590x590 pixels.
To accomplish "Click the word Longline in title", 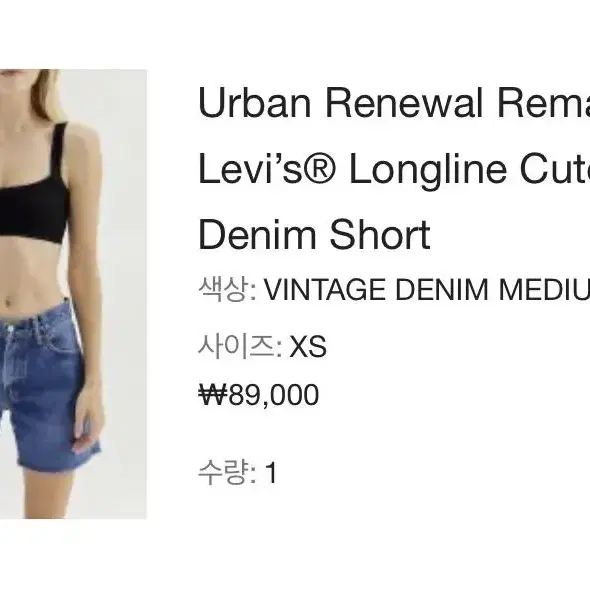I will click(x=428, y=170).
